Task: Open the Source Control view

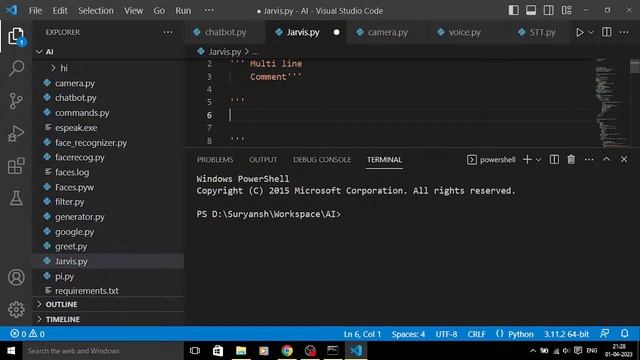Action: pyautogui.click(x=16, y=100)
